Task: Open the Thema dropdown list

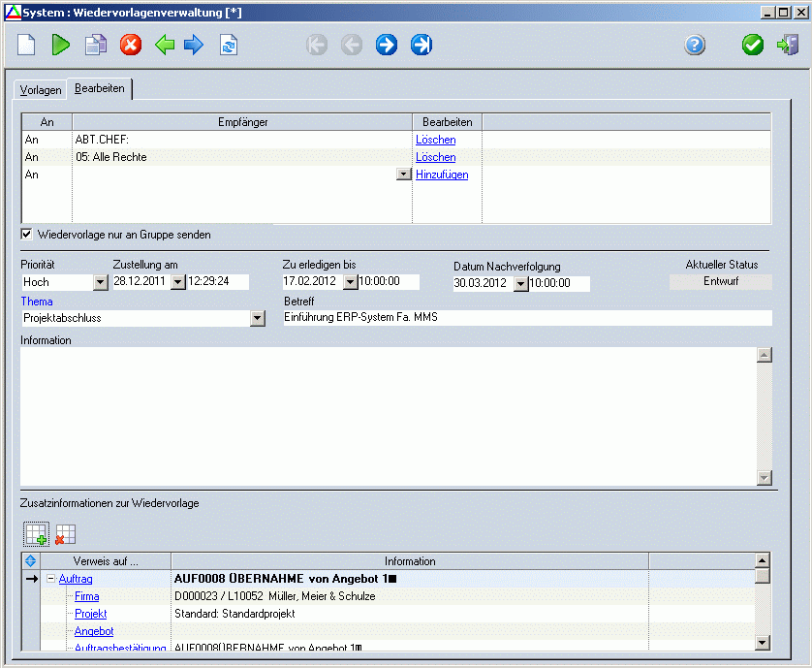Action: point(257,318)
